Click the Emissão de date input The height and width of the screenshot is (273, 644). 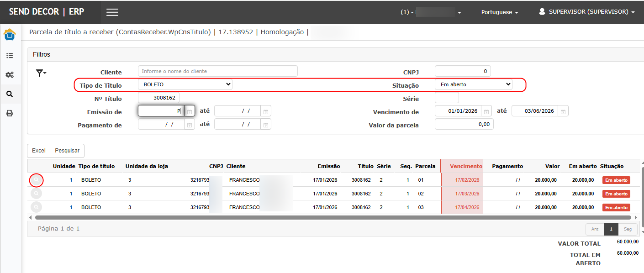pyautogui.click(x=161, y=111)
